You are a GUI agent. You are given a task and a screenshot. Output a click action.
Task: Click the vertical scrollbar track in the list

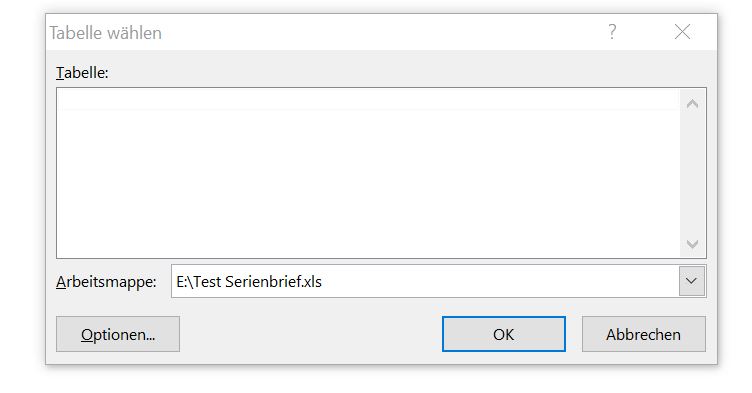pos(692,174)
